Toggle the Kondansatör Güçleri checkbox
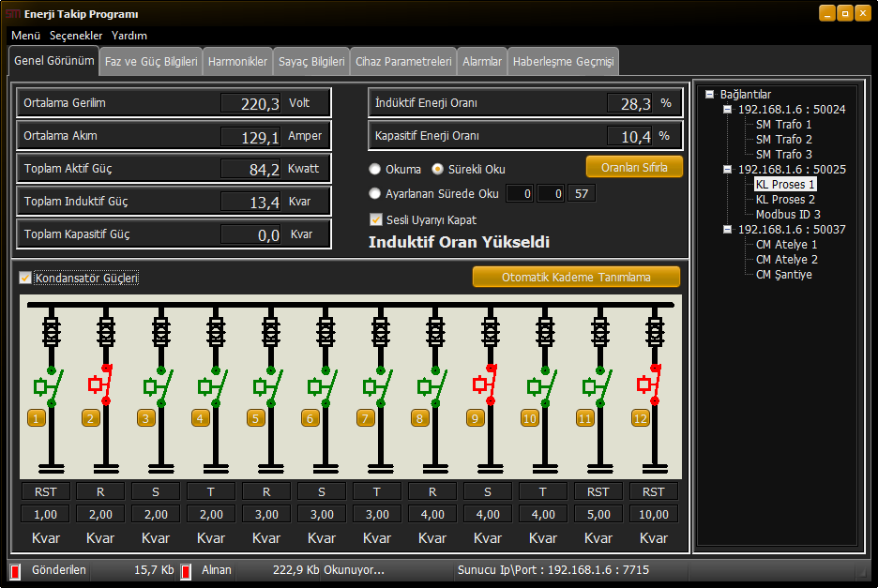 point(25,278)
